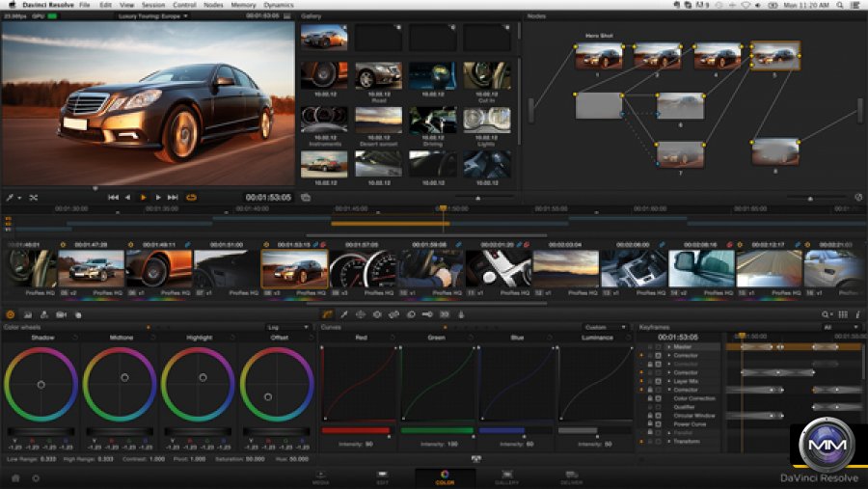Select the Desert sunset gallery still
The width and height of the screenshot is (868, 489).
pyautogui.click(x=377, y=119)
